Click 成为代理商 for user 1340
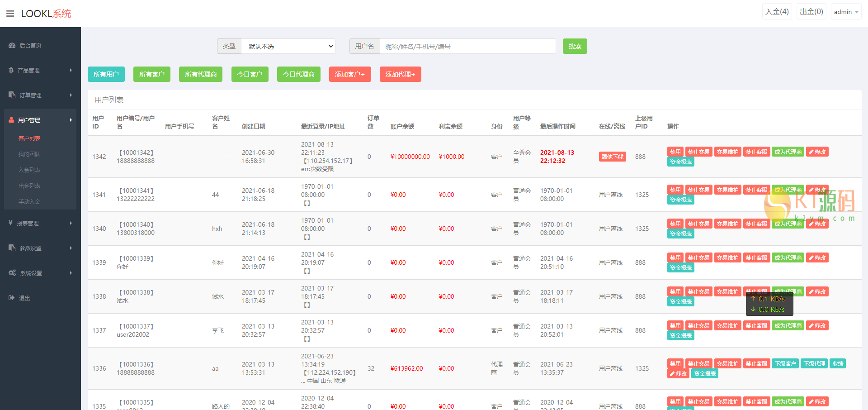 [x=788, y=224]
